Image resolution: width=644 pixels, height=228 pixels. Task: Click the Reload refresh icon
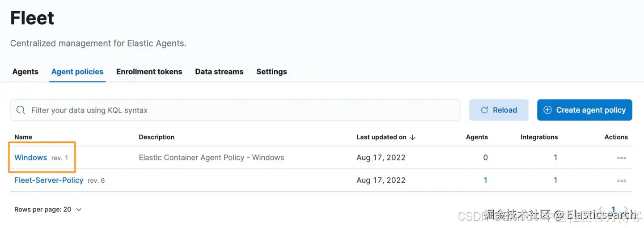click(484, 110)
